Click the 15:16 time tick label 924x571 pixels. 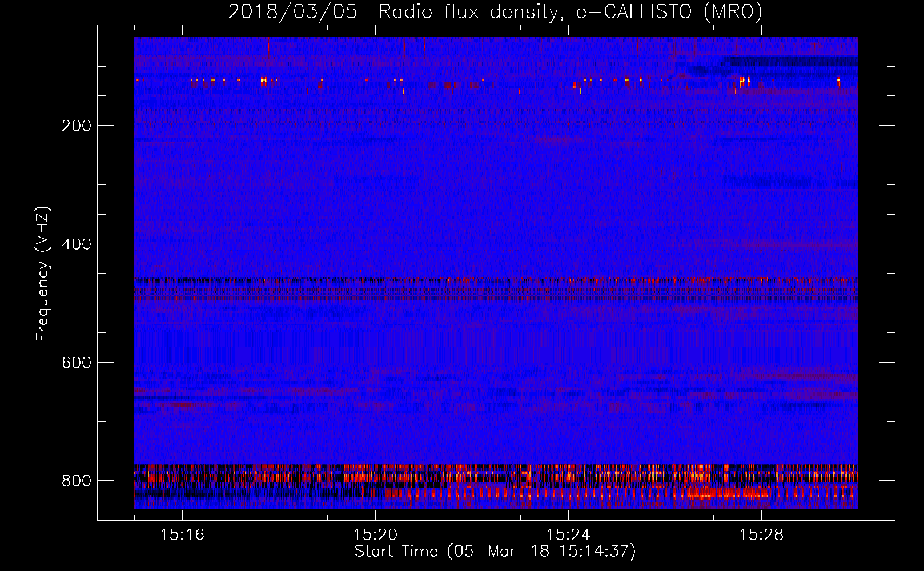(182, 535)
